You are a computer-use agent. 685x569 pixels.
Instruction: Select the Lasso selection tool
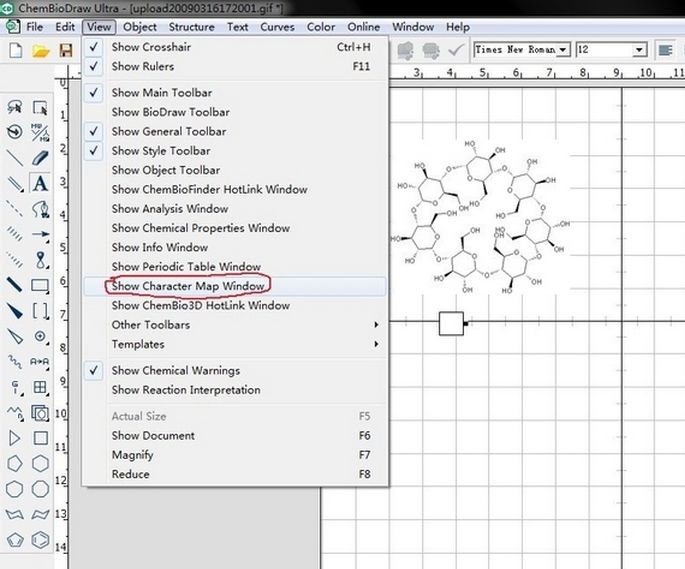click(14, 107)
